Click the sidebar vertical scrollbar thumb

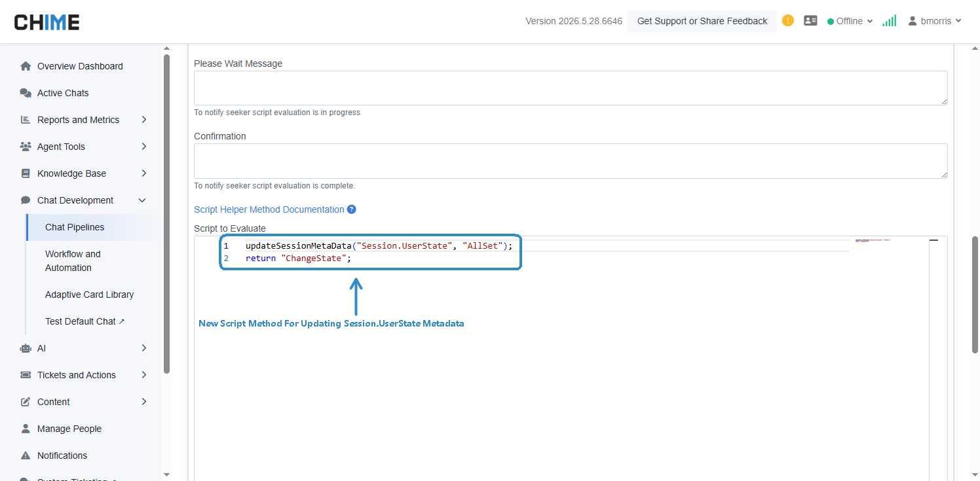(166, 213)
